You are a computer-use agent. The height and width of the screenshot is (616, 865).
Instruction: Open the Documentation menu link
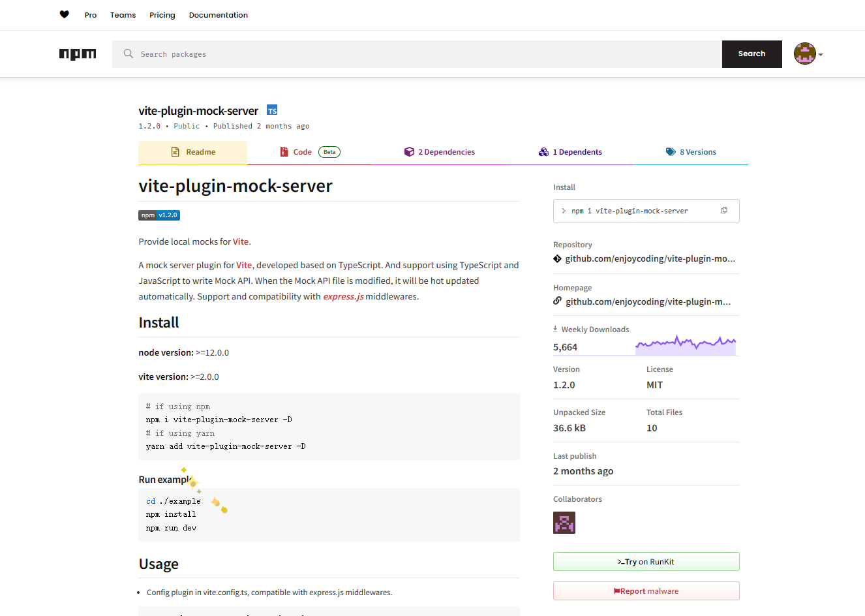tap(219, 15)
